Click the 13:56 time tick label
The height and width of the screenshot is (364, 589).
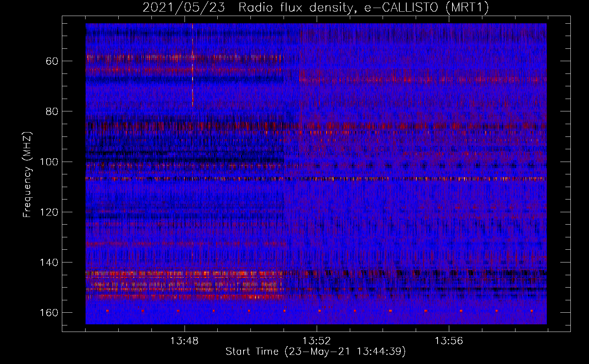point(449,341)
